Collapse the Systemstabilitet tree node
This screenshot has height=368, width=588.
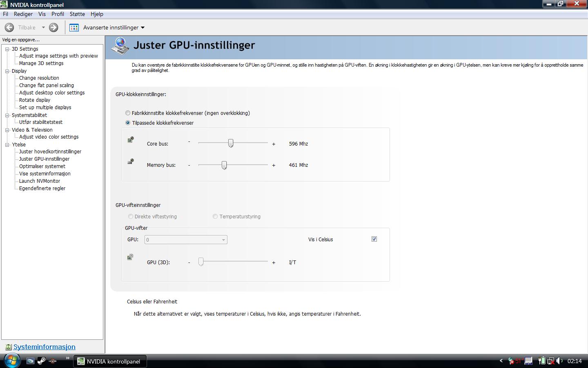[7, 115]
